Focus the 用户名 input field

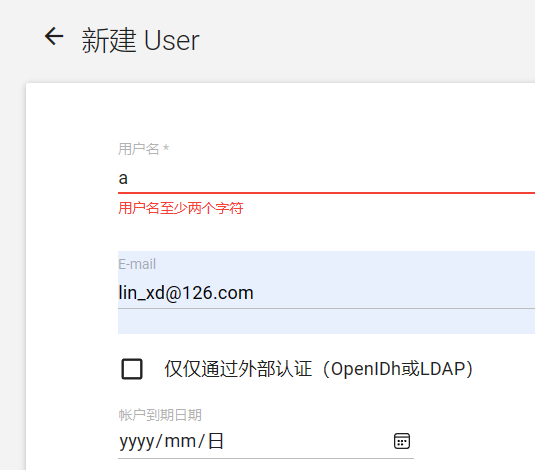pos(326,178)
